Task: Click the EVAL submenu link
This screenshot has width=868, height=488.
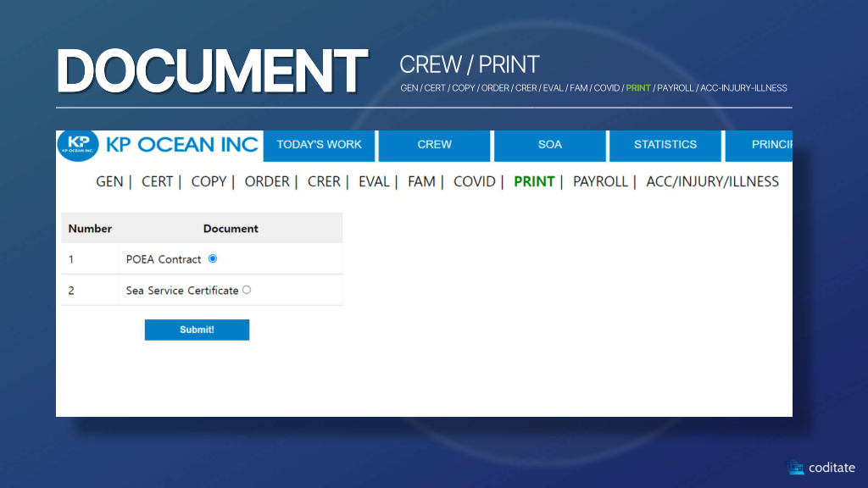Action: click(x=374, y=181)
